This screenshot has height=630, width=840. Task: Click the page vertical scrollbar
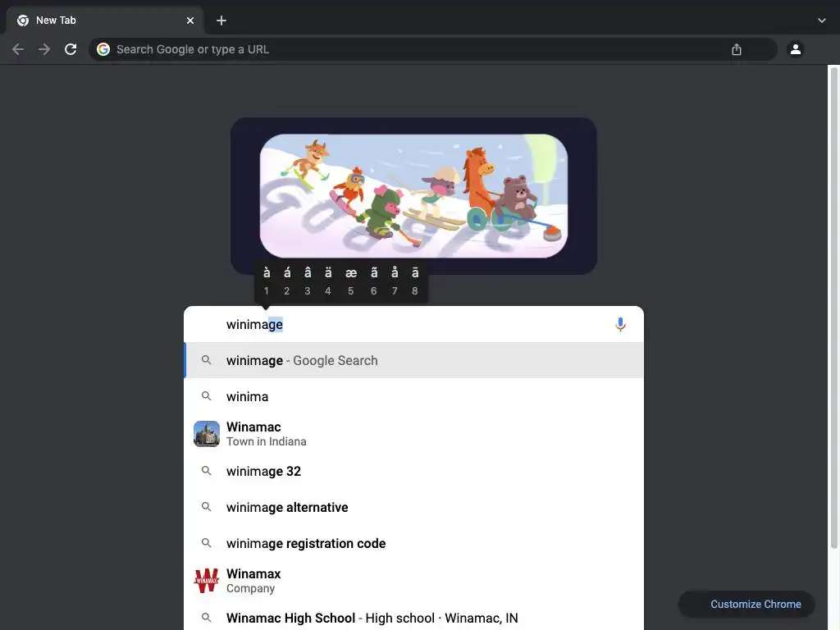(833, 308)
